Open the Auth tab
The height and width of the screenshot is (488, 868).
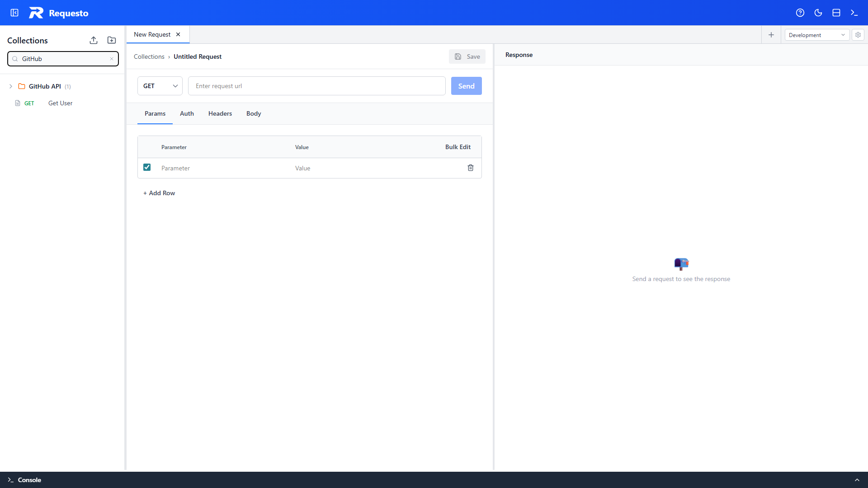coord(187,113)
